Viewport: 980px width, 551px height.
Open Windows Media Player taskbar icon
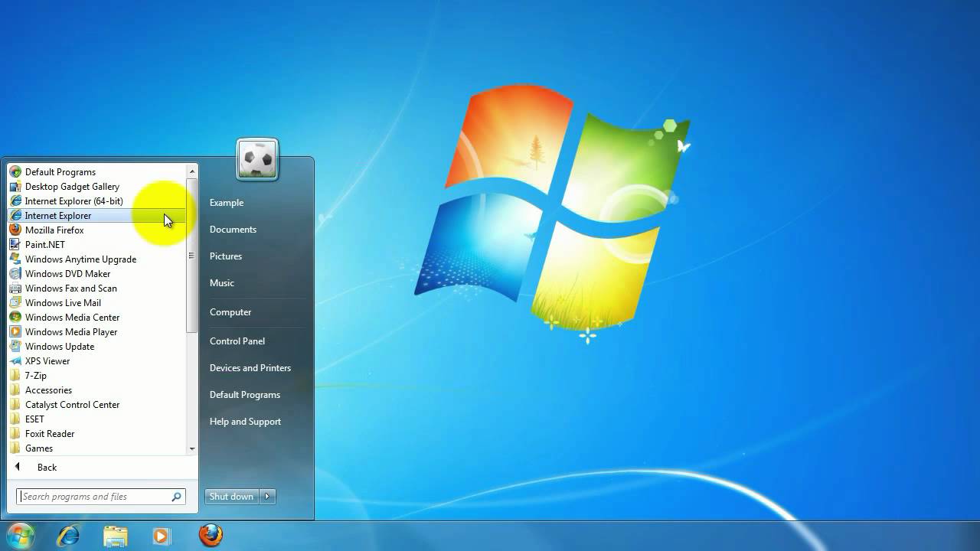tap(161, 536)
